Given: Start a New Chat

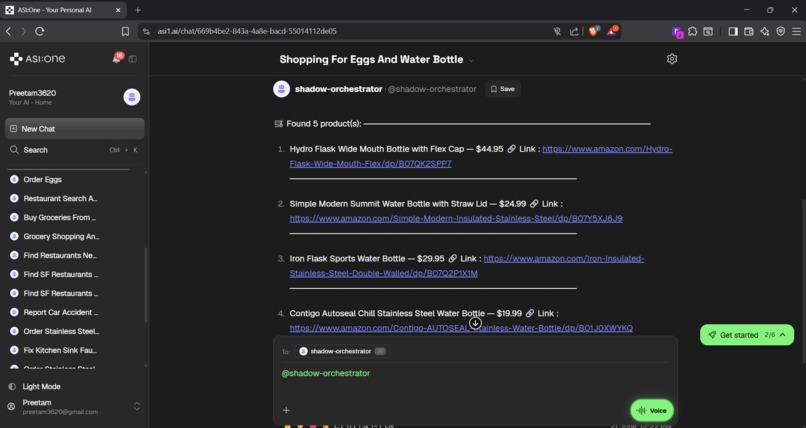Looking at the screenshot, I should pos(75,129).
